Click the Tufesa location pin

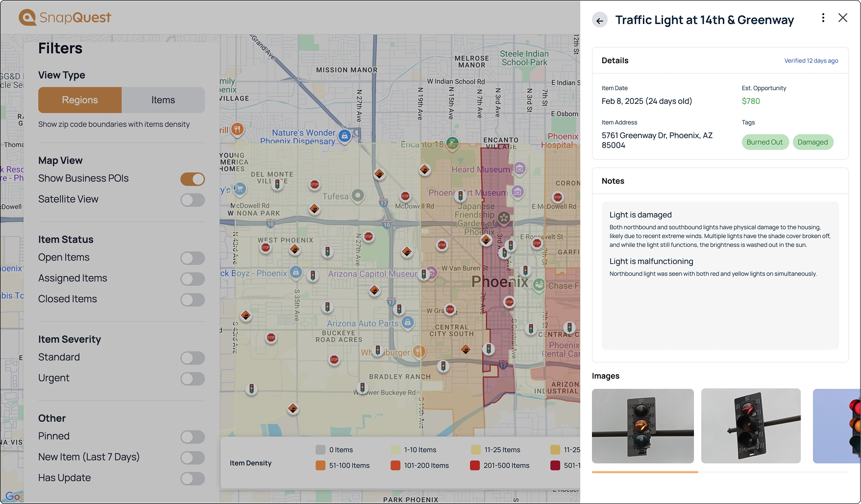[358, 196]
